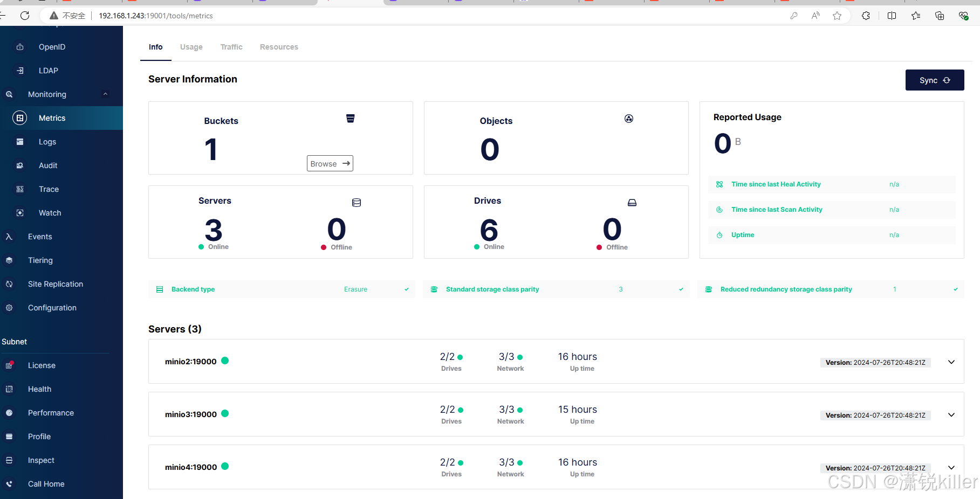
Task: Expand minio4:19000 server chevron
Action: click(951, 468)
